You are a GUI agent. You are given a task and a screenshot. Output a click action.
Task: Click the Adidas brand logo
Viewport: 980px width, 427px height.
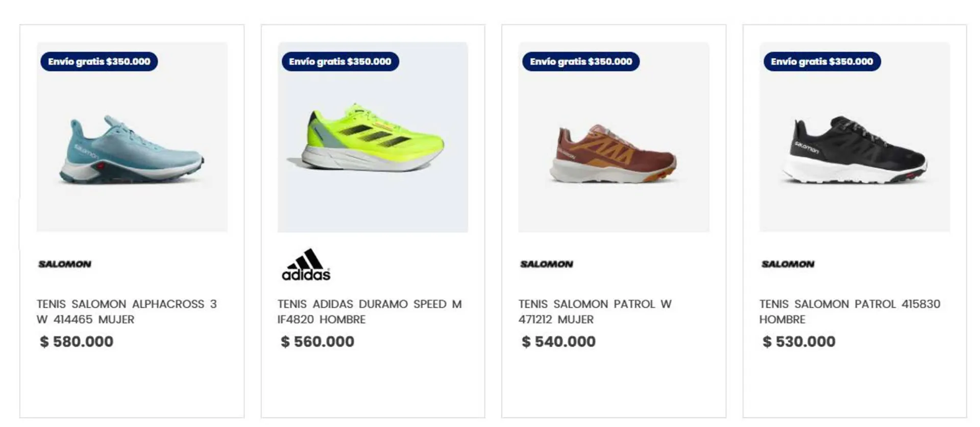tap(306, 265)
